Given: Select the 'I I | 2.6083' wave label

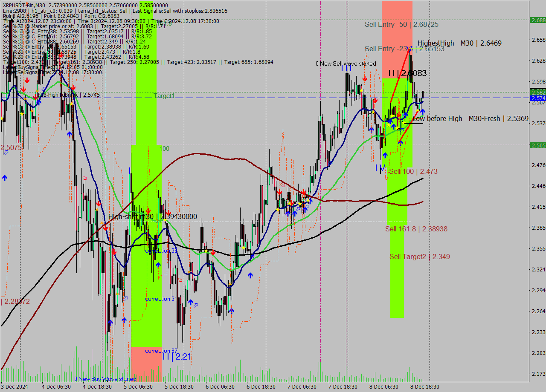Looking at the screenshot, I should click(x=407, y=73).
